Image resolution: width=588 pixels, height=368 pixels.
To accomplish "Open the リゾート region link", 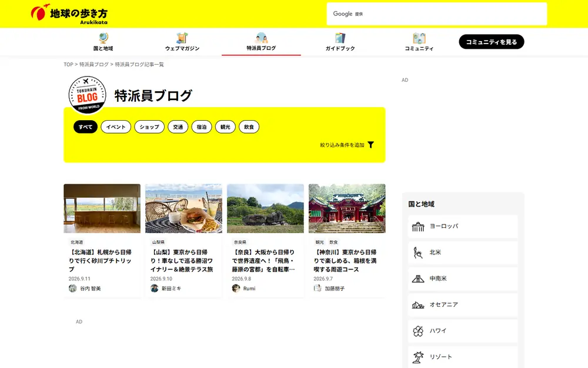I will 463,357.
